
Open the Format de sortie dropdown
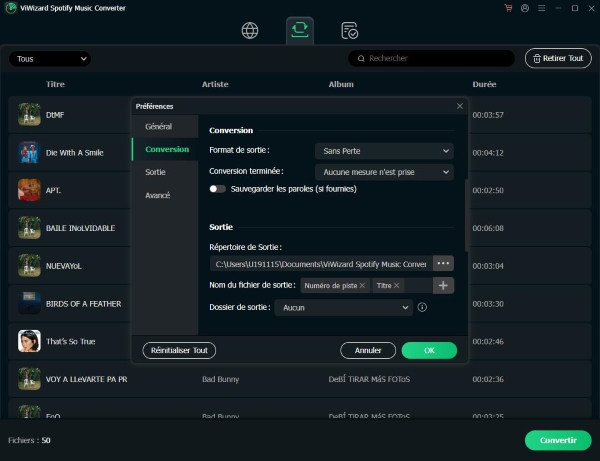pos(384,151)
